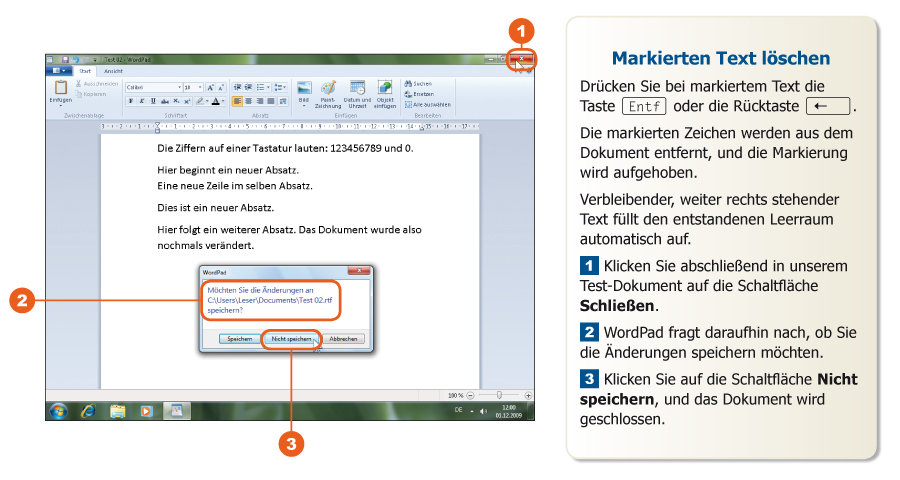Viewport: 900px width, 480px height.
Task: Switch to the Ansicht ribbon tab
Action: [114, 71]
